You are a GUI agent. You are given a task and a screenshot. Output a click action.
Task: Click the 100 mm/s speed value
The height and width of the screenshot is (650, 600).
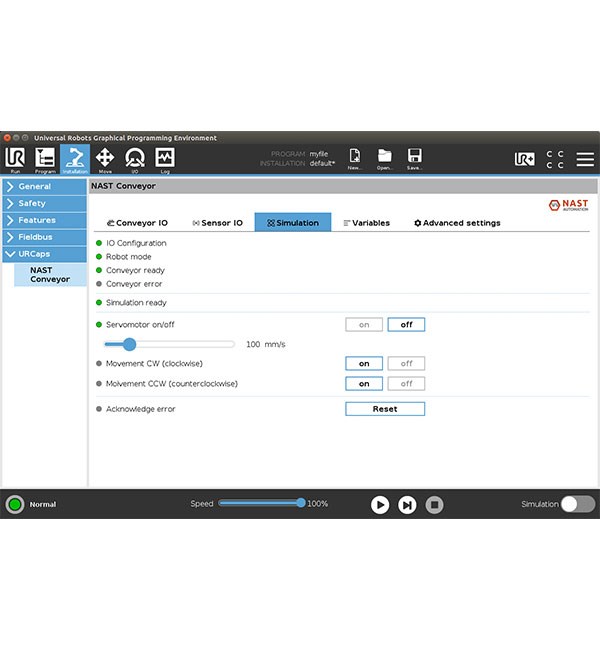tap(265, 344)
